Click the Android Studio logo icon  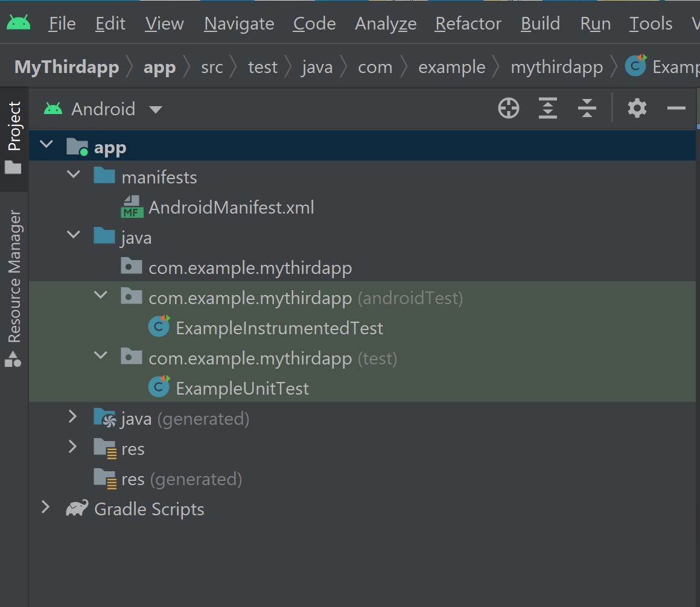[18, 22]
